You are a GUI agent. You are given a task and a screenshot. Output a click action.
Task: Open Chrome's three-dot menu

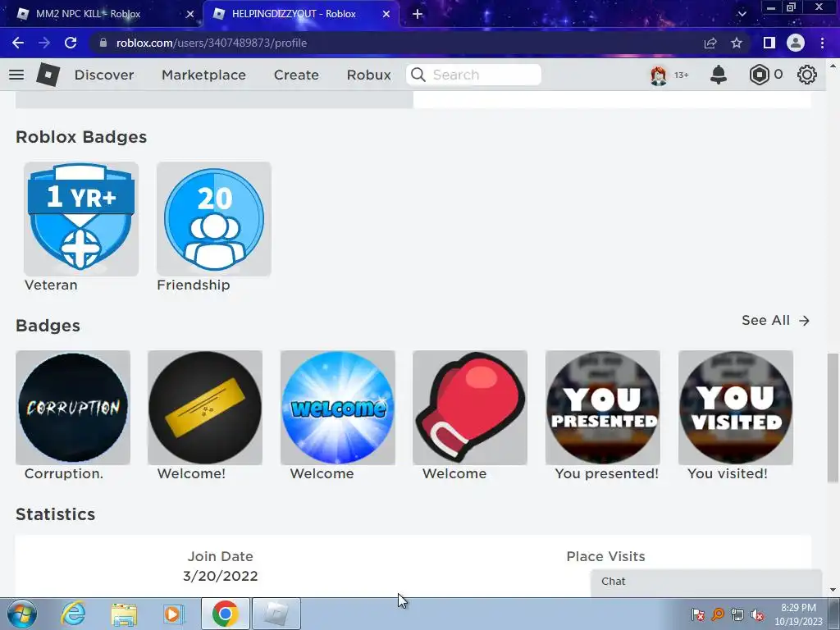point(822,43)
